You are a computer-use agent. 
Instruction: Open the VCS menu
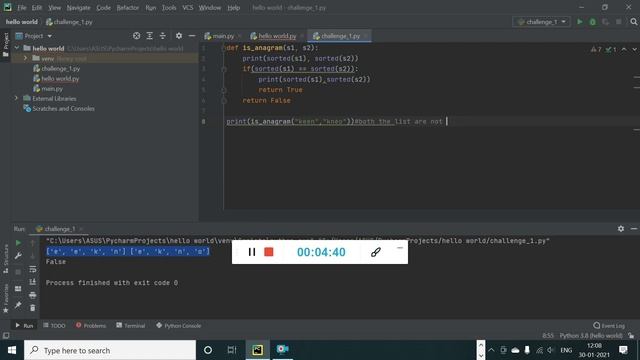pos(188,8)
